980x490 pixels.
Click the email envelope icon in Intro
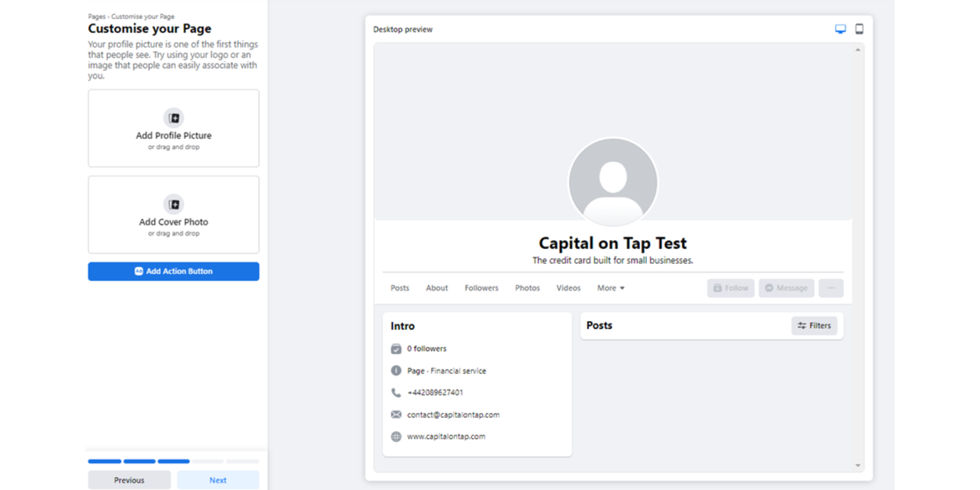pyautogui.click(x=396, y=414)
